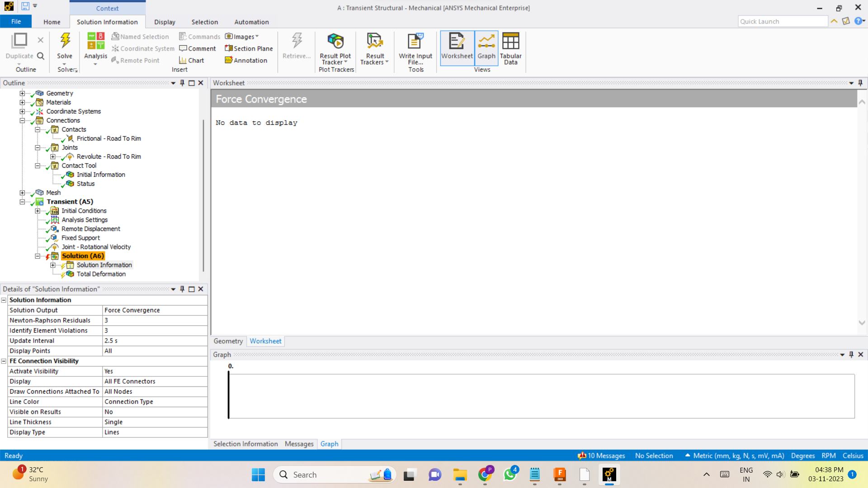868x488 pixels.
Task: Switch to the Geometry view tab
Action: (228, 341)
